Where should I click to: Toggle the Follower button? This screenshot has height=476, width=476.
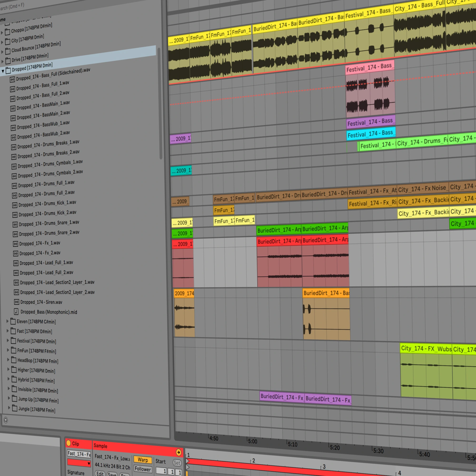143,469
